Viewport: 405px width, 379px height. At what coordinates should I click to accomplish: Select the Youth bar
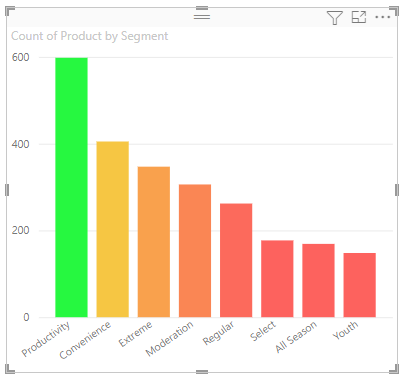pos(360,285)
